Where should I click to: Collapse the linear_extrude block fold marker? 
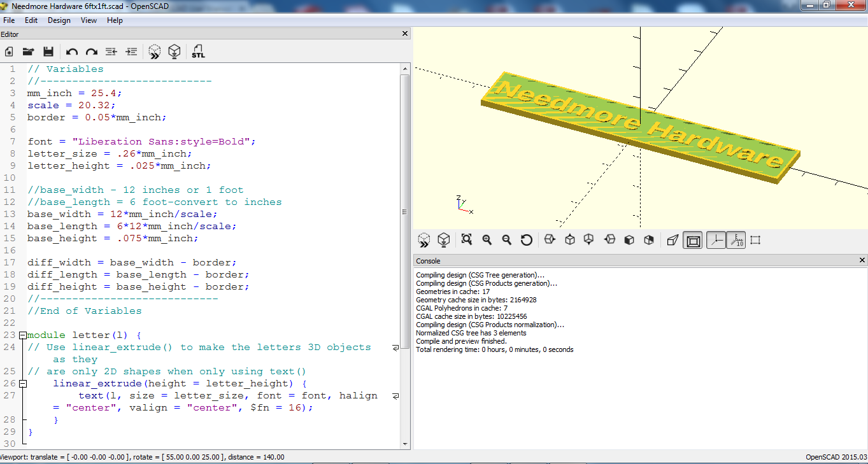click(x=22, y=384)
